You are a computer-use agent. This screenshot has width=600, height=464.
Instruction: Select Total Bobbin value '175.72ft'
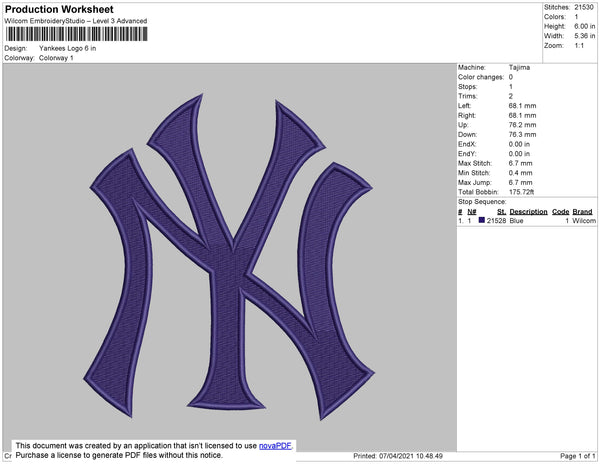click(x=521, y=192)
